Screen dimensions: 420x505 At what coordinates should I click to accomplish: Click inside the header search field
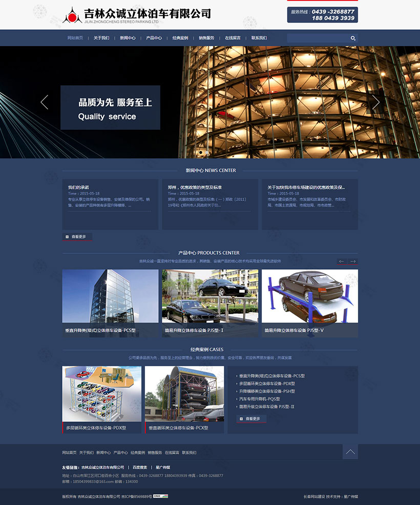318,38
